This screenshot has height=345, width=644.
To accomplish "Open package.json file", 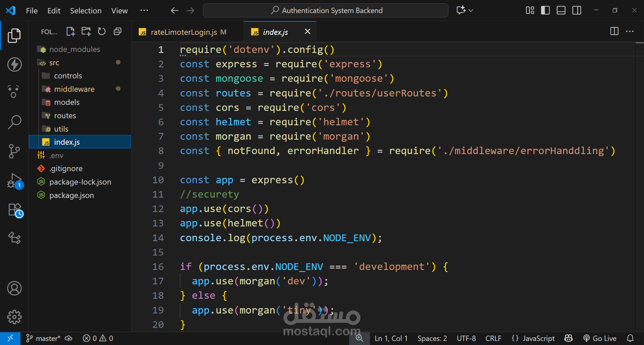I will click(x=80, y=195).
